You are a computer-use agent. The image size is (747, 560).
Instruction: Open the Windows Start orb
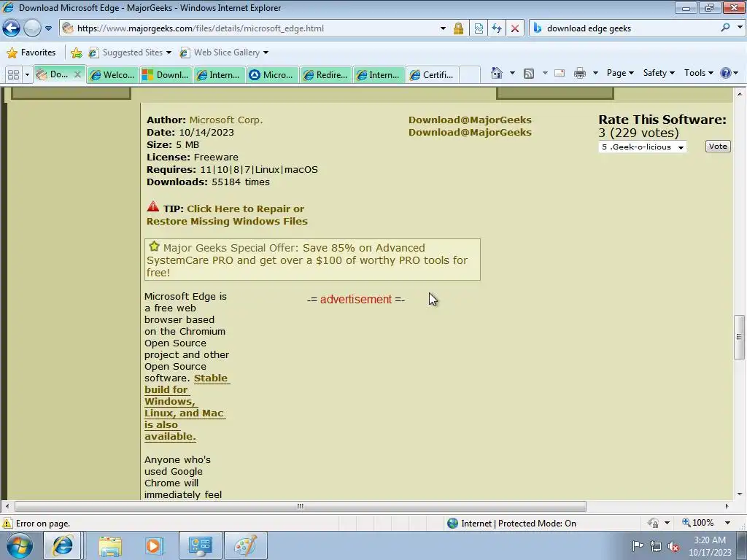click(x=20, y=545)
